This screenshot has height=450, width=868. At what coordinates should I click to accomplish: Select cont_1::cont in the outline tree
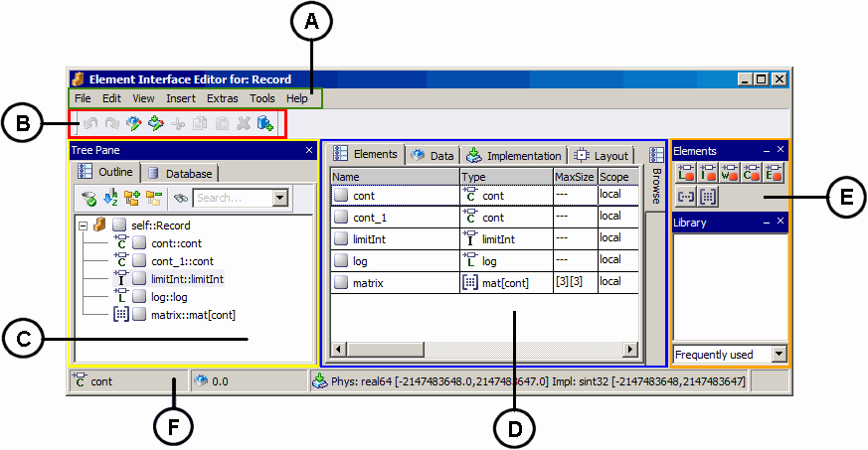point(182,261)
